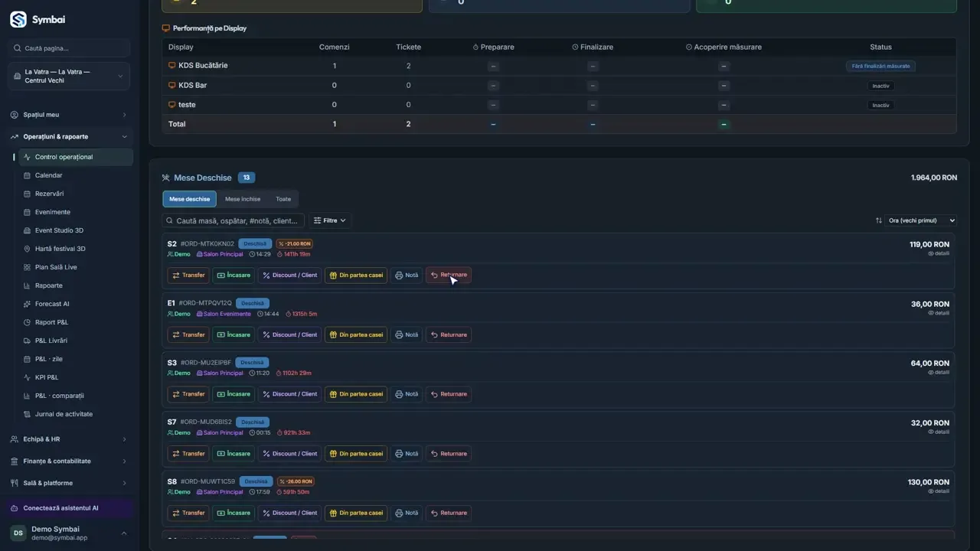Switch to Mese închise tab
Viewport: 980px width, 551px height.
click(243, 199)
